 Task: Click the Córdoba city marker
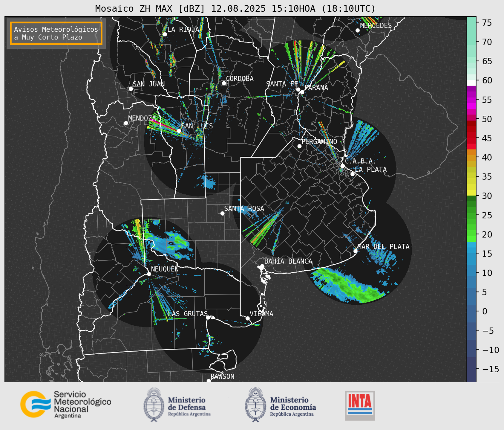pyautogui.click(x=224, y=83)
